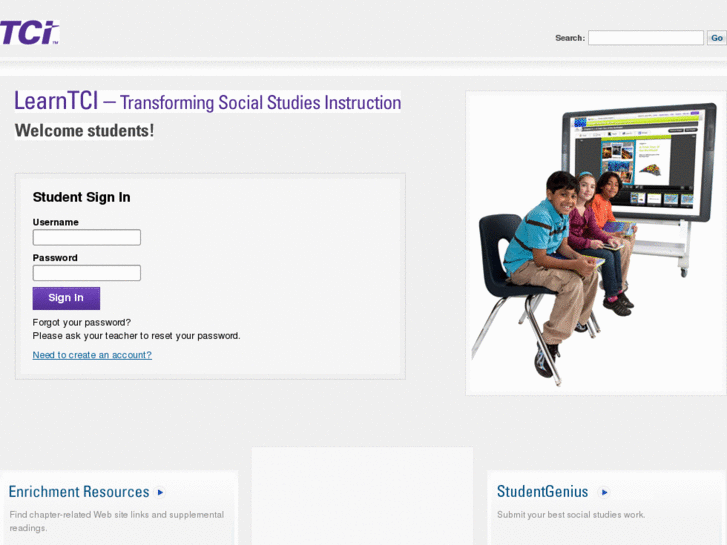Focus the Username text field

(x=87, y=237)
